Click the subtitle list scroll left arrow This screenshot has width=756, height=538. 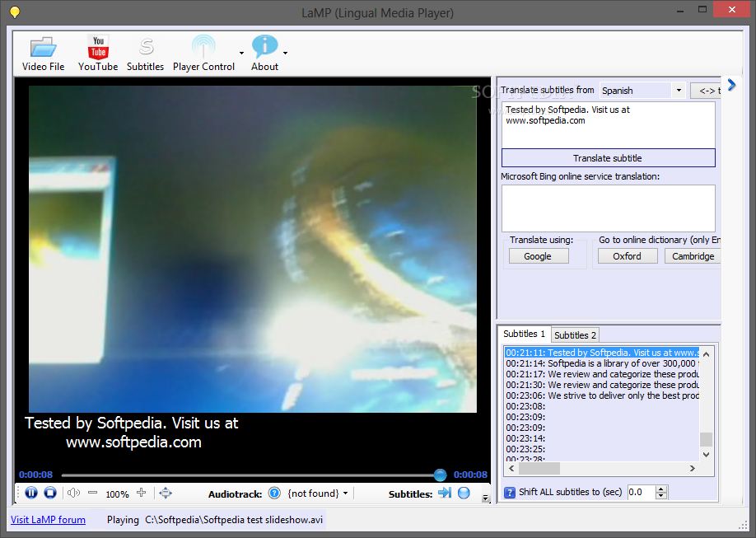tap(511, 468)
